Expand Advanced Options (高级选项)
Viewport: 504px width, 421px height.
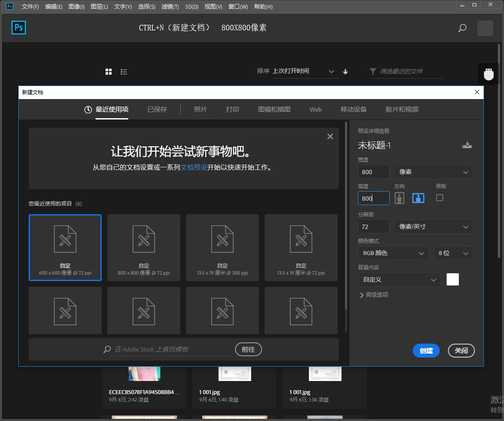[x=374, y=295]
